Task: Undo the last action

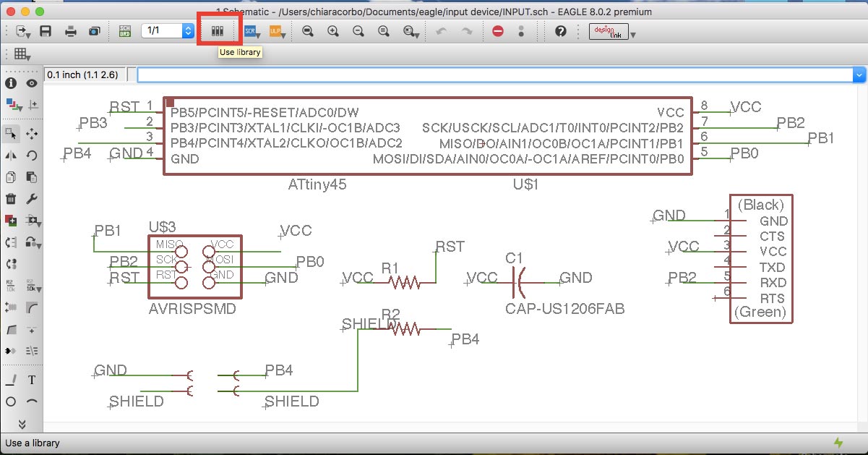Action: tap(442, 31)
